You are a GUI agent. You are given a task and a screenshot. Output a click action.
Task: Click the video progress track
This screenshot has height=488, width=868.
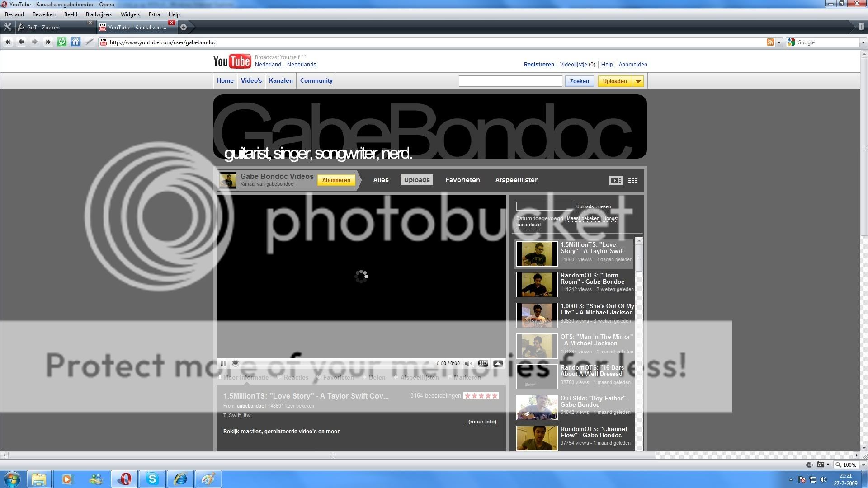334,363
